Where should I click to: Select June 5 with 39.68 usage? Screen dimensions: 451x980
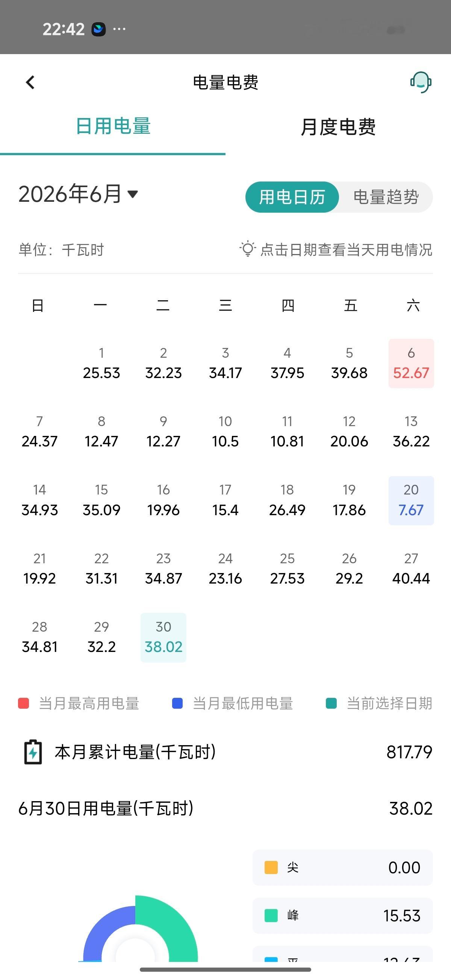click(x=350, y=363)
